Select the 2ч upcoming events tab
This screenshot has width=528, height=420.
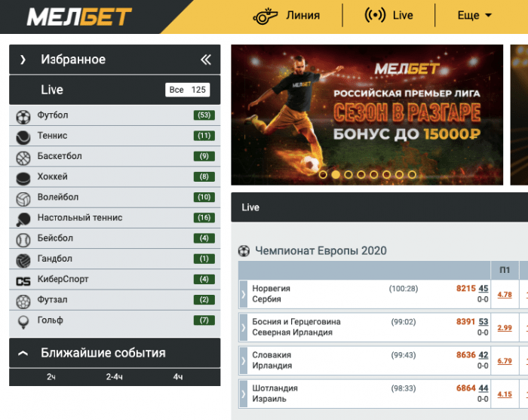point(51,377)
